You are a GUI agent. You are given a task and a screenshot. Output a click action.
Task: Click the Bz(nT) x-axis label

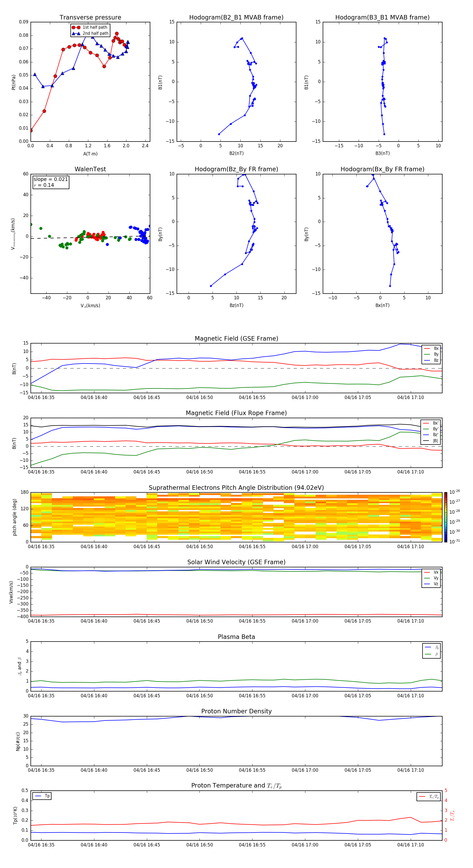[236, 305]
